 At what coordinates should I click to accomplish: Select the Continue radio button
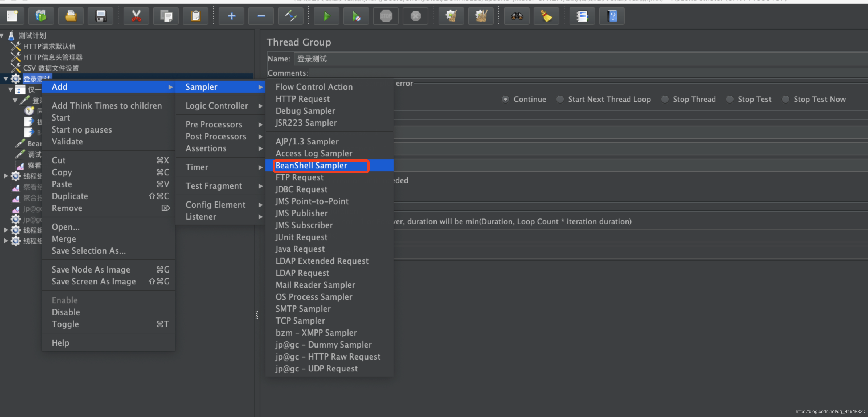coord(505,99)
